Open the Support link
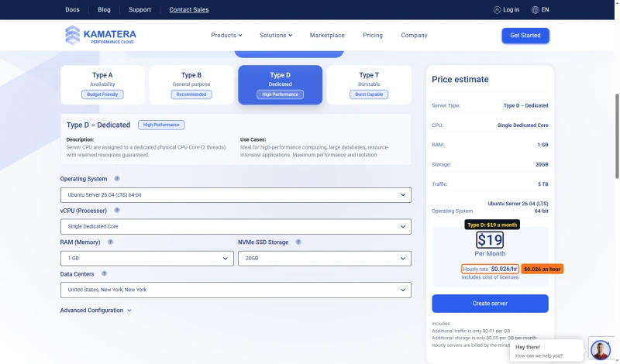Viewport: 620px width, 364px height. click(139, 9)
